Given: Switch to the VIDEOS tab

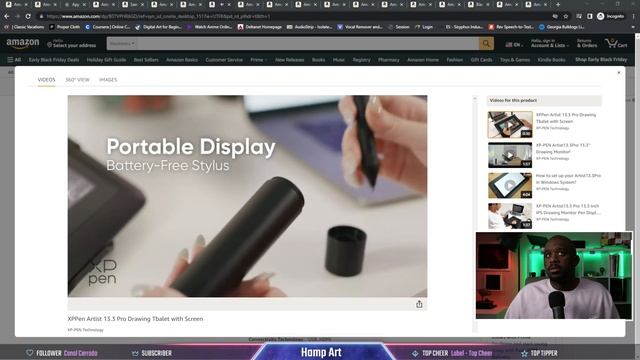Looking at the screenshot, I should tap(46, 80).
